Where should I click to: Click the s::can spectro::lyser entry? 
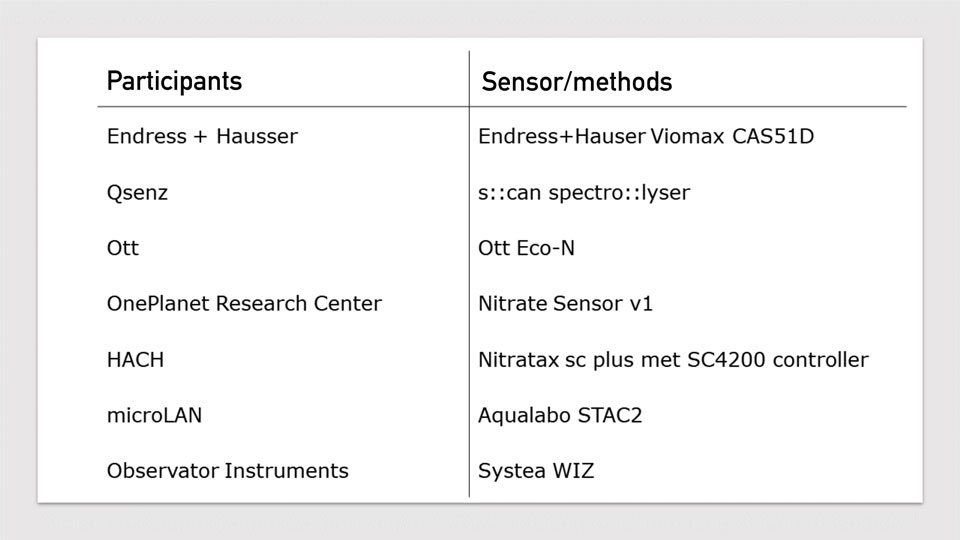click(584, 193)
